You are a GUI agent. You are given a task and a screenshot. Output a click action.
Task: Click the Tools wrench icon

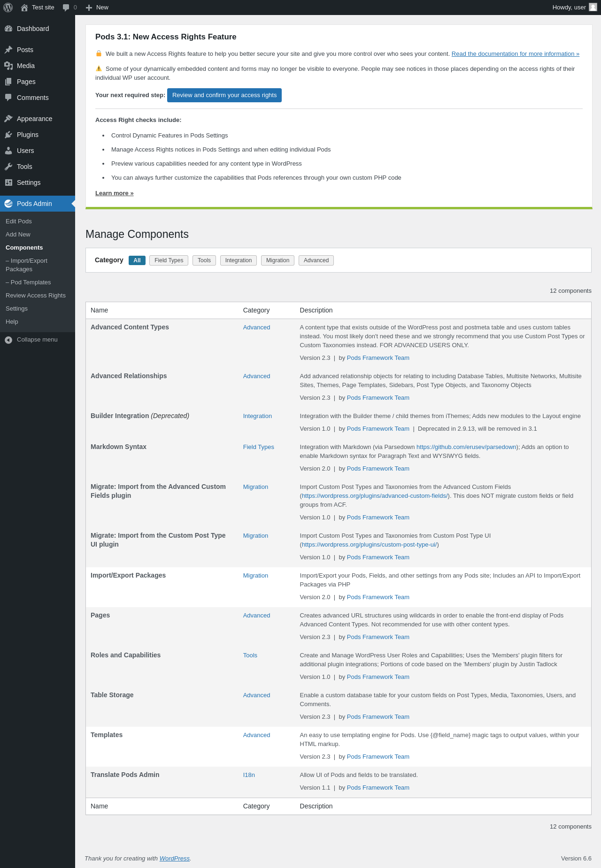click(8, 167)
